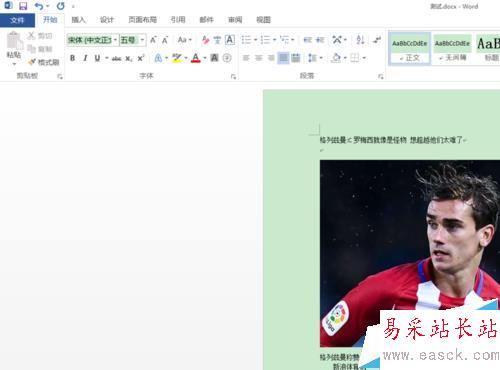Open the Paragraph dialog launcher
This screenshot has width=500, height=370.
coord(380,77)
